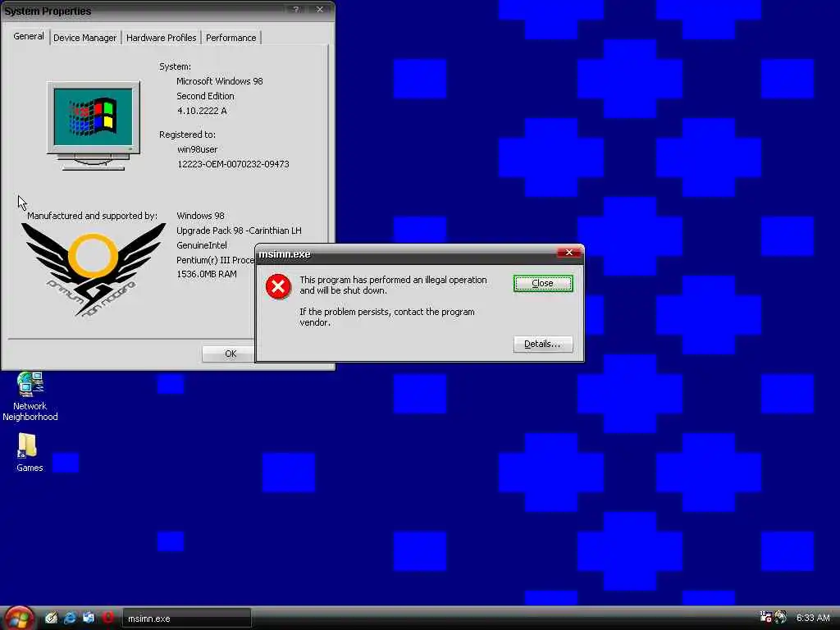The image size is (840, 630).
Task: Click the '1536.0MB RAM' text
Action: click(207, 274)
